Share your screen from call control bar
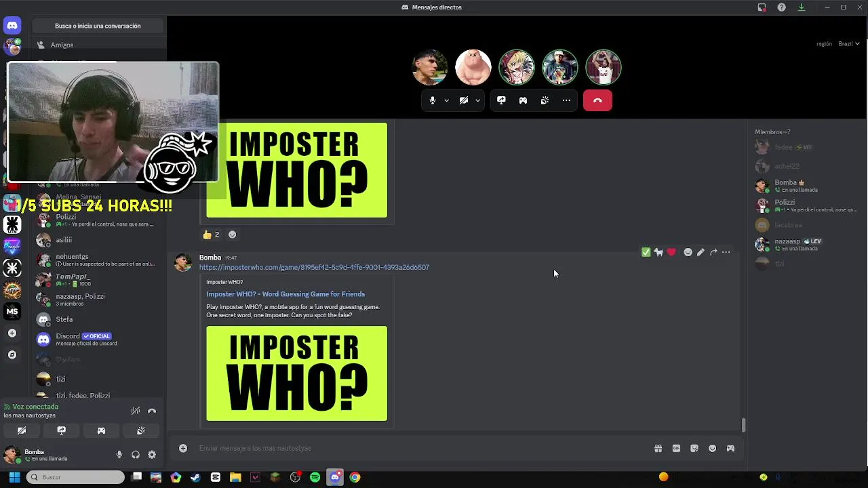 (501, 100)
